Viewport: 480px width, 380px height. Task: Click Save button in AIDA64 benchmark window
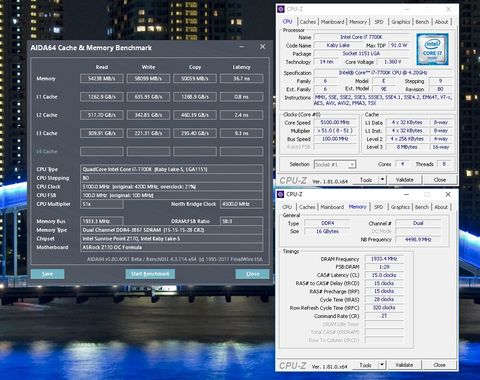pos(47,274)
